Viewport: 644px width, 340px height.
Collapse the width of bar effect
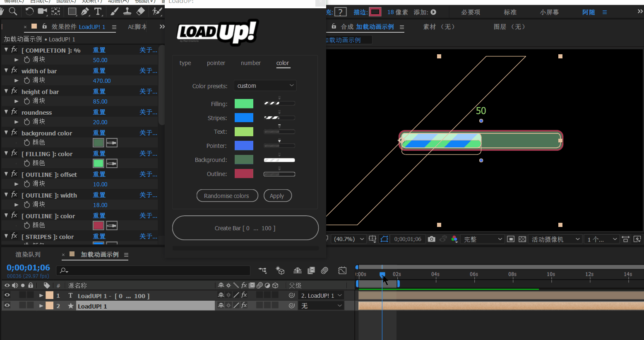click(6, 70)
